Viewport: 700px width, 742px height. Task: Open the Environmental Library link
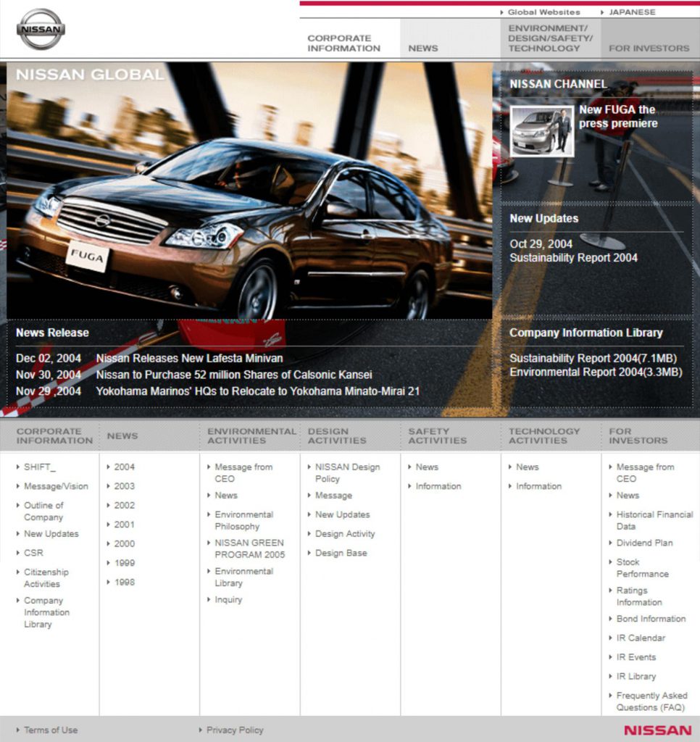point(243,578)
